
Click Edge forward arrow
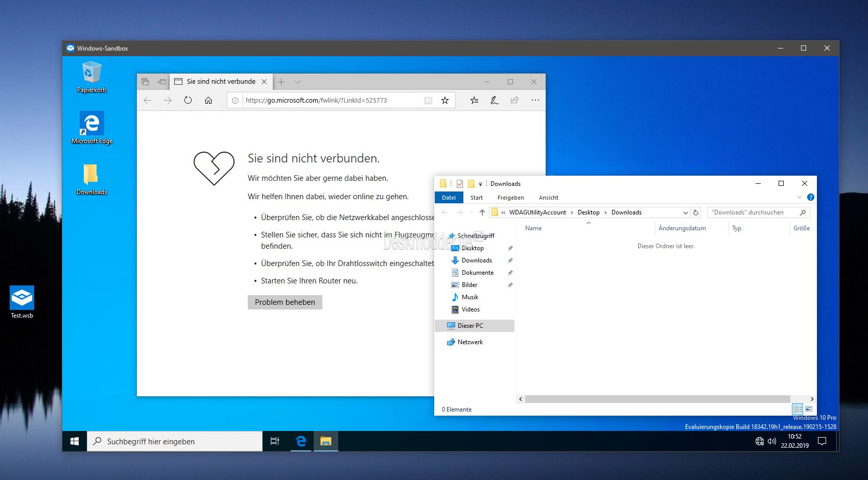[x=168, y=100]
